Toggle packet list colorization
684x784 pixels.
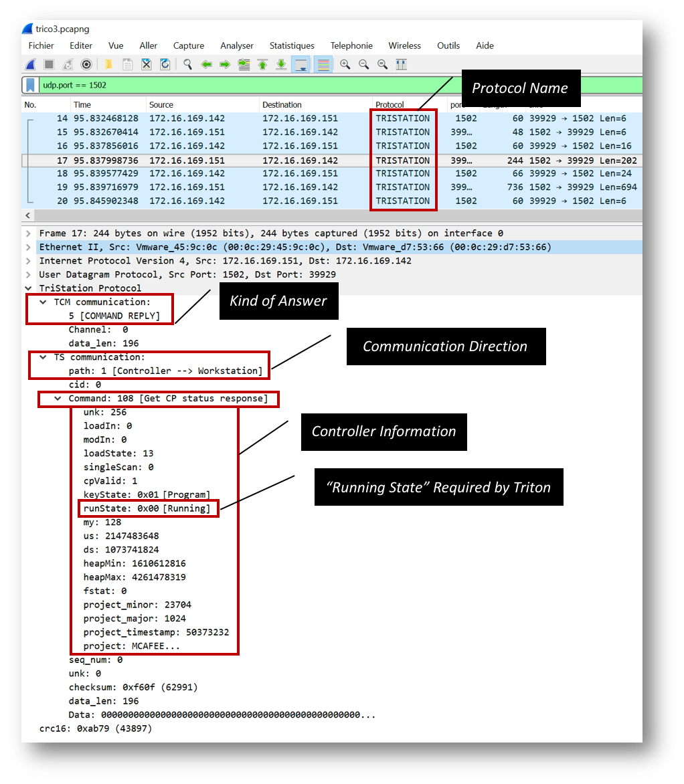click(324, 64)
